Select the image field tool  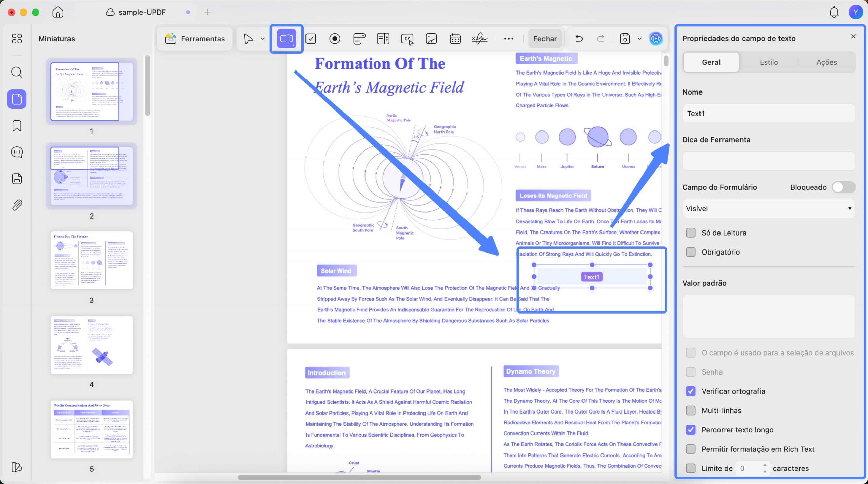click(x=431, y=39)
